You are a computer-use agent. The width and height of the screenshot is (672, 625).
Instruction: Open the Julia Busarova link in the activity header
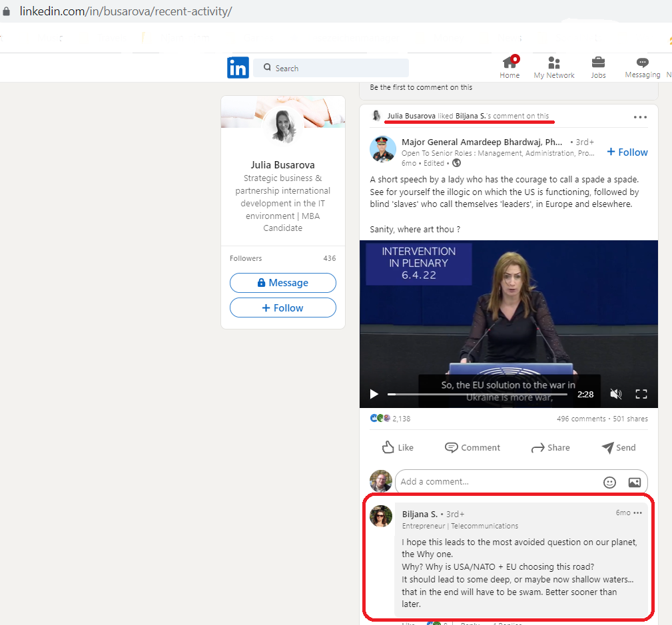point(412,116)
